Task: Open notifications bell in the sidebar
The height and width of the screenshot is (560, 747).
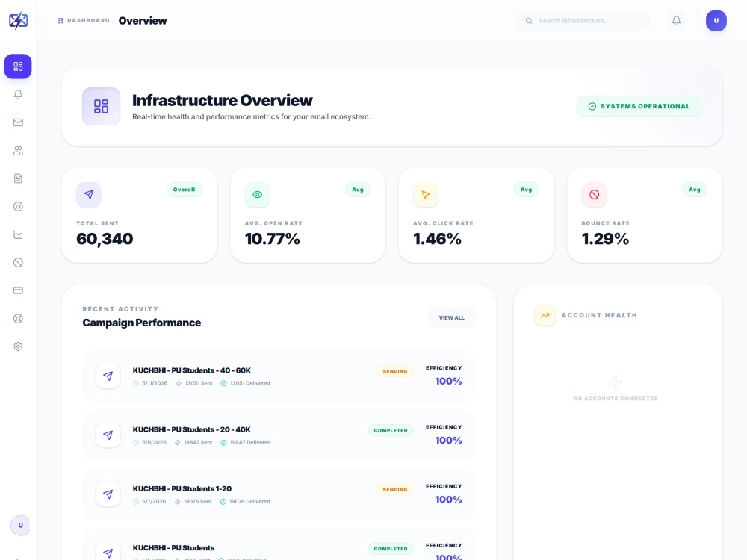Action: click(18, 94)
